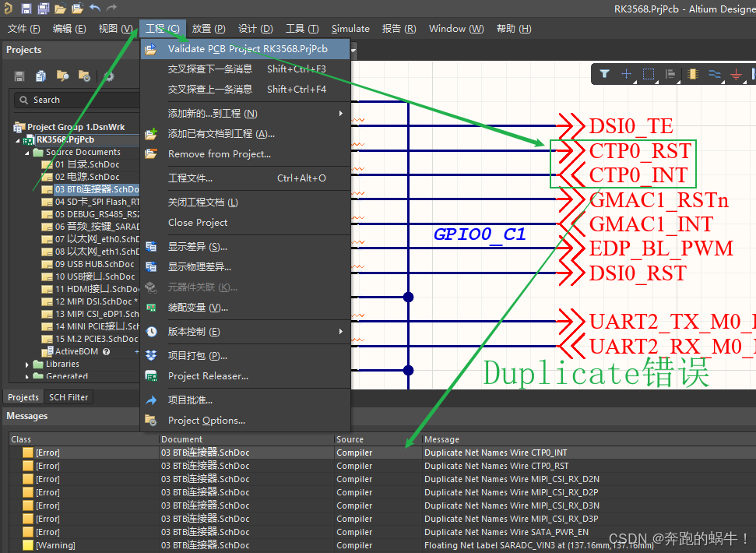Expand the Generated folder
The image size is (756, 553).
(27, 376)
